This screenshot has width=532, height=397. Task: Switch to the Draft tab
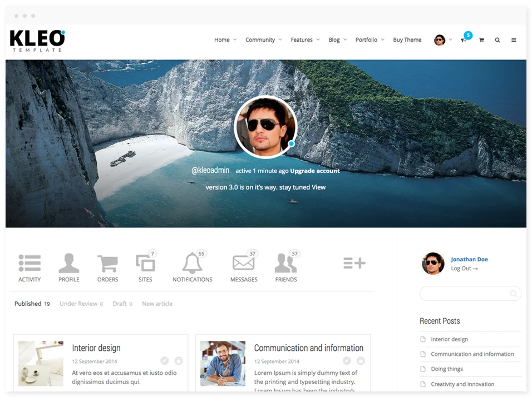(x=122, y=304)
